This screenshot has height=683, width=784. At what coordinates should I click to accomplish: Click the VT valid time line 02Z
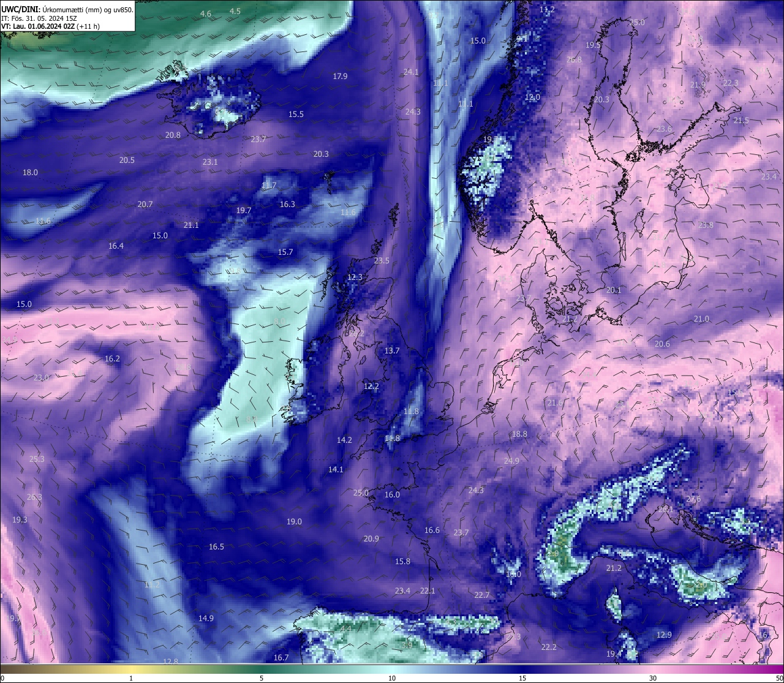[x=51, y=26]
